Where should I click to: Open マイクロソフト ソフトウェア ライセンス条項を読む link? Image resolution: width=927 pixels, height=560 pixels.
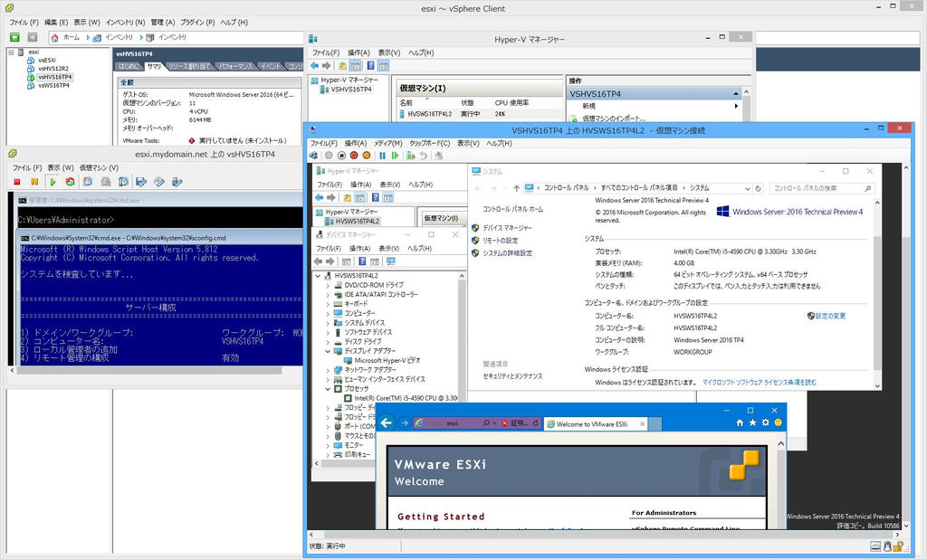click(760, 382)
